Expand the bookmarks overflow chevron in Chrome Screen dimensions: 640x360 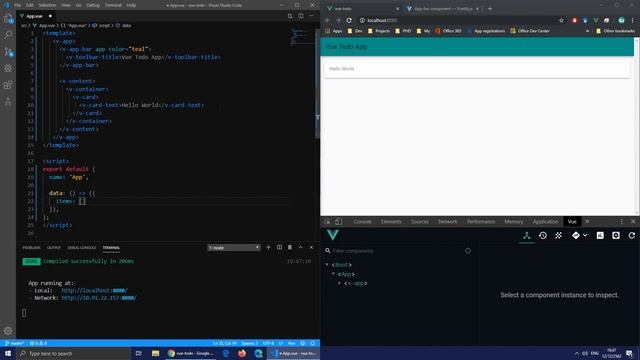pyautogui.click(x=587, y=31)
